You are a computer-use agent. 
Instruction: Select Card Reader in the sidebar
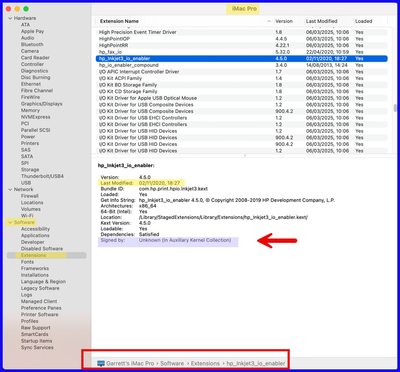(x=35, y=58)
